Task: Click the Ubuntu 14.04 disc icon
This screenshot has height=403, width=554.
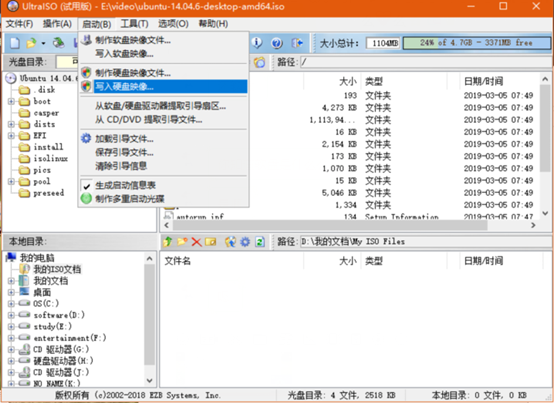Action: 11,78
